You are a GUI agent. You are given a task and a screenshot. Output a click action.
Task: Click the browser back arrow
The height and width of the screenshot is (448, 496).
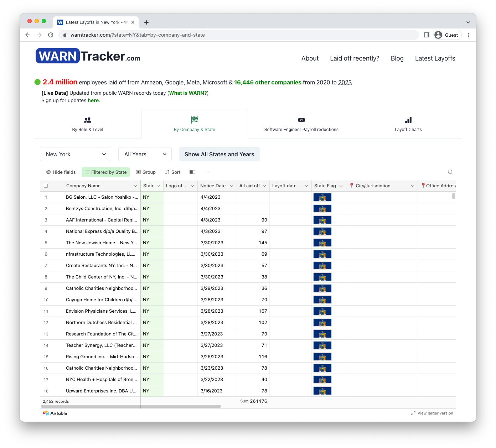click(x=28, y=35)
